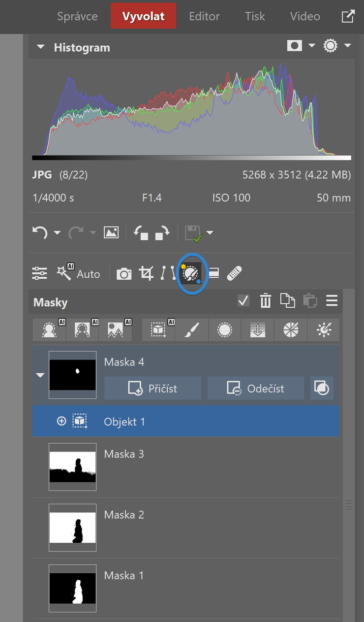
Task: Click the AI Auto enhance button
Action: 78,273
